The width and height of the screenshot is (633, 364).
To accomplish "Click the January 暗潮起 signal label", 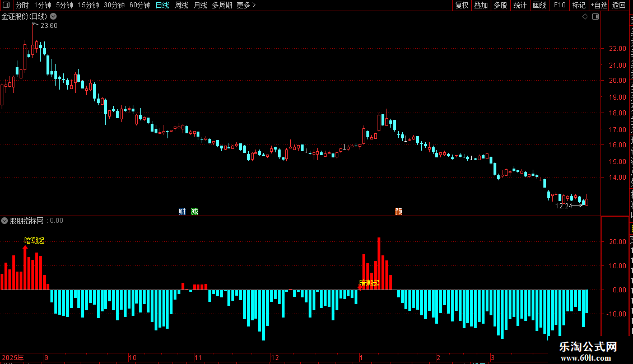I will 369,283.
